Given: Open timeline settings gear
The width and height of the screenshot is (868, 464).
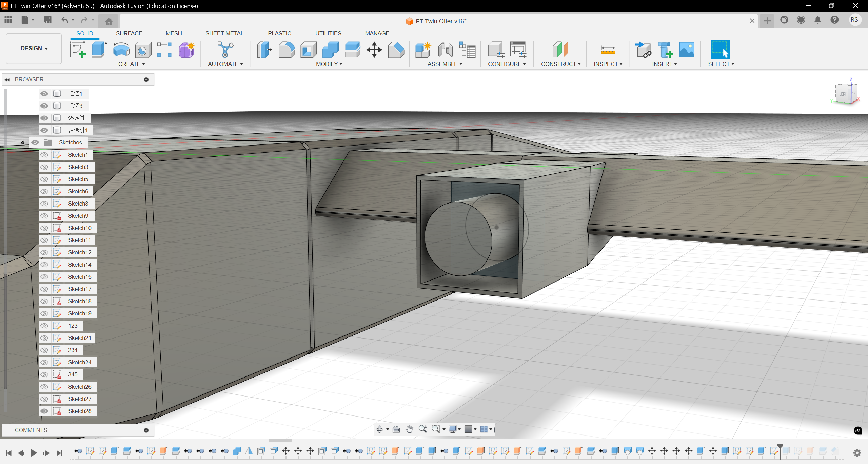Looking at the screenshot, I should pyautogui.click(x=857, y=452).
